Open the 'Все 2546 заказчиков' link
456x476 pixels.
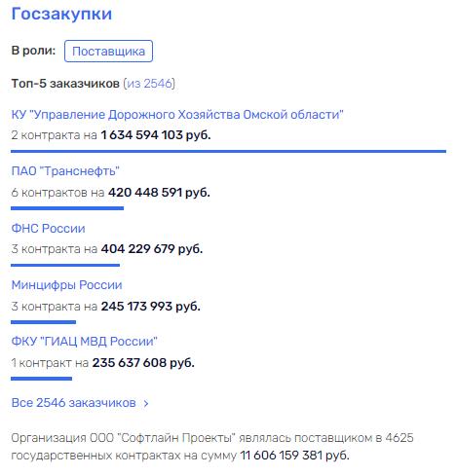74,403
